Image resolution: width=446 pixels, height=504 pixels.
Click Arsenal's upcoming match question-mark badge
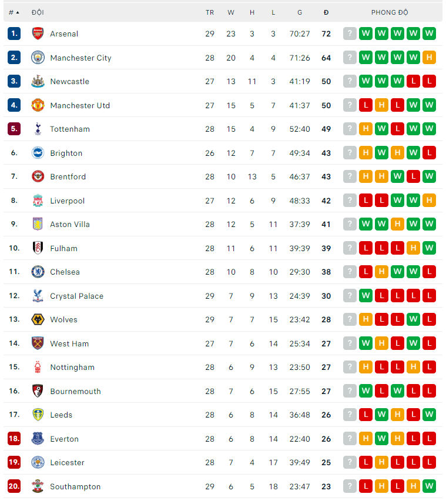click(x=350, y=34)
